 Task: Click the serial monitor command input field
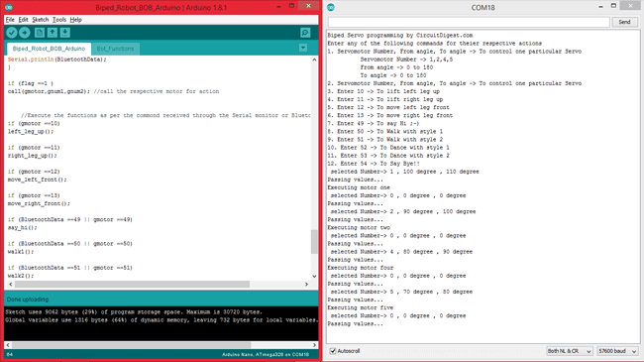469,22
